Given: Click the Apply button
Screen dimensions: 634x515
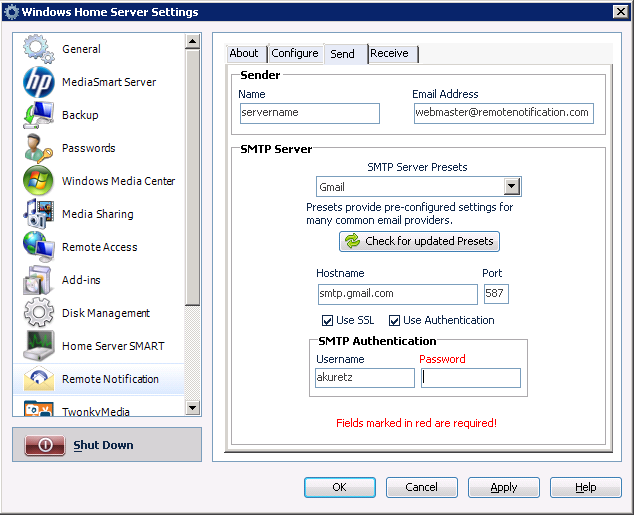Looking at the screenshot, I should 504,487.
